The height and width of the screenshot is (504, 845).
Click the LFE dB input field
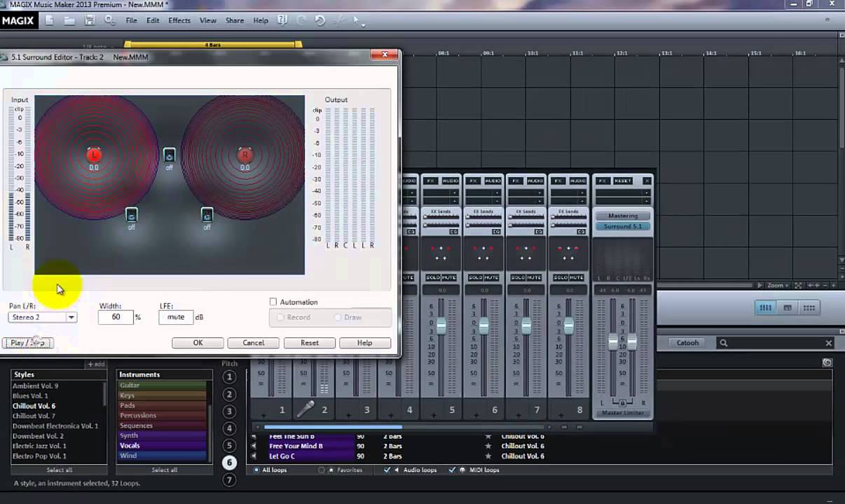tap(176, 317)
